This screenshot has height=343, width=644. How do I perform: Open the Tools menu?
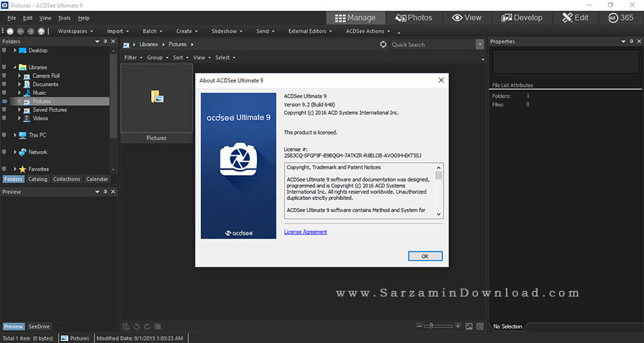coord(64,18)
